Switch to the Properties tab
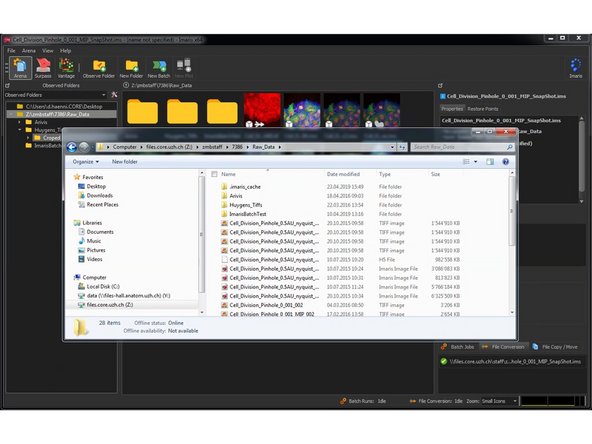592x444 pixels. [x=452, y=109]
